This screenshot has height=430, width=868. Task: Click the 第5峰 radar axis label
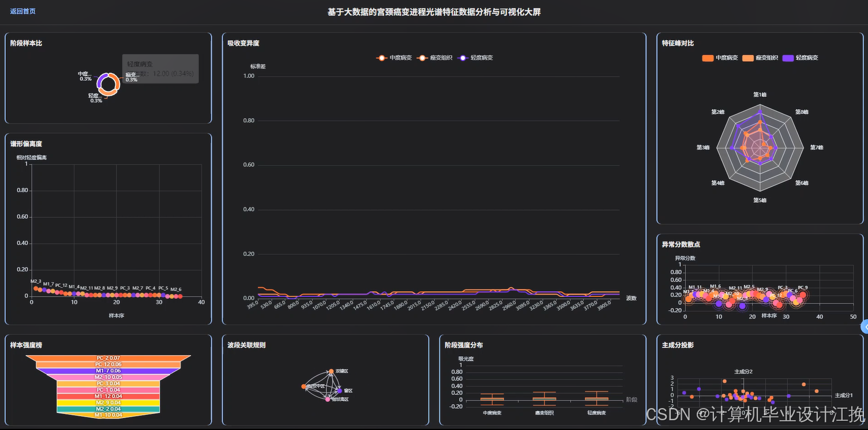point(760,201)
